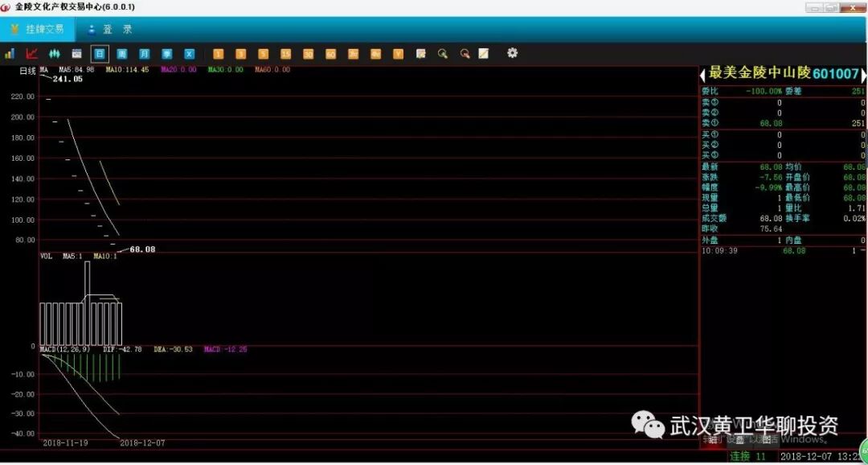Select the monthly (月) period button
868x465 pixels.
145,54
